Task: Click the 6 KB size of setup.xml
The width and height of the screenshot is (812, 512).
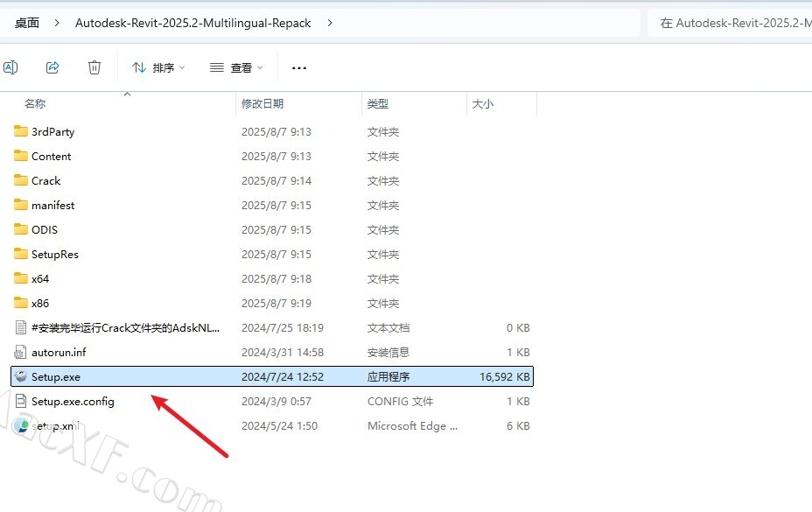Action: click(518, 426)
